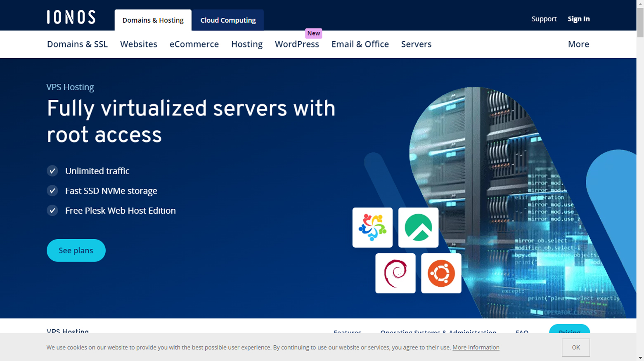Accept cookies with OK button

pyautogui.click(x=576, y=347)
